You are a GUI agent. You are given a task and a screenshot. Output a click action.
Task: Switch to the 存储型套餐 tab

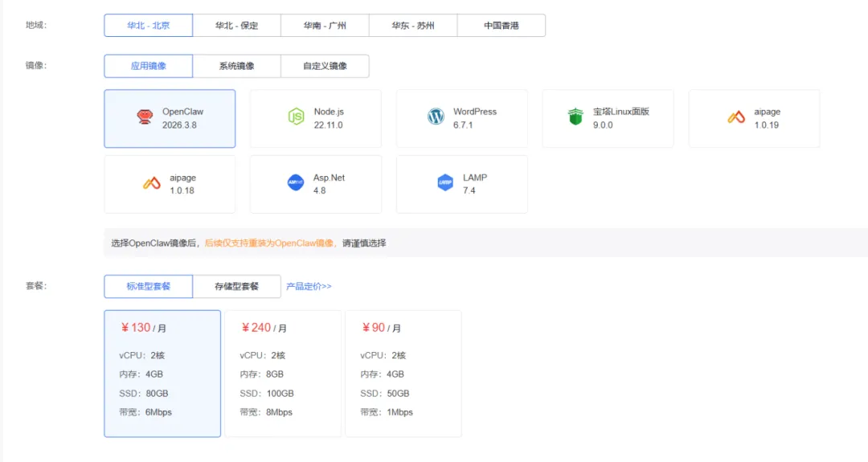pos(237,286)
